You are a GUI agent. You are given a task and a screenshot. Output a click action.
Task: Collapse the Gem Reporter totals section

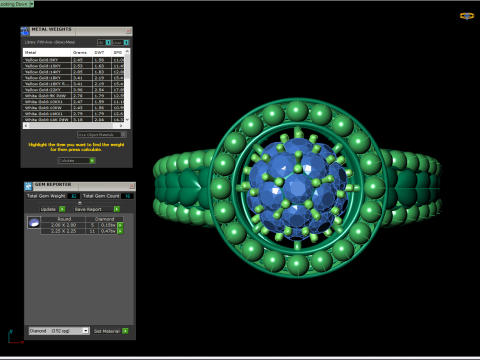[80, 203]
